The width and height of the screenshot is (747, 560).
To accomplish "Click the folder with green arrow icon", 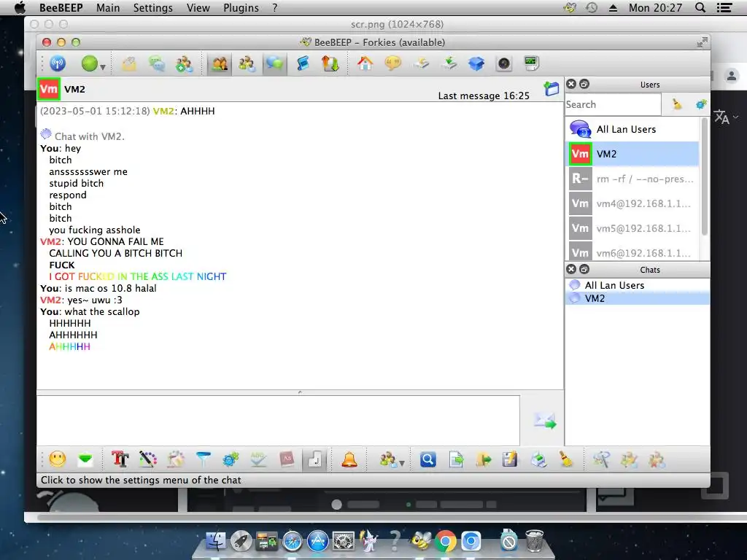I will tap(483, 459).
